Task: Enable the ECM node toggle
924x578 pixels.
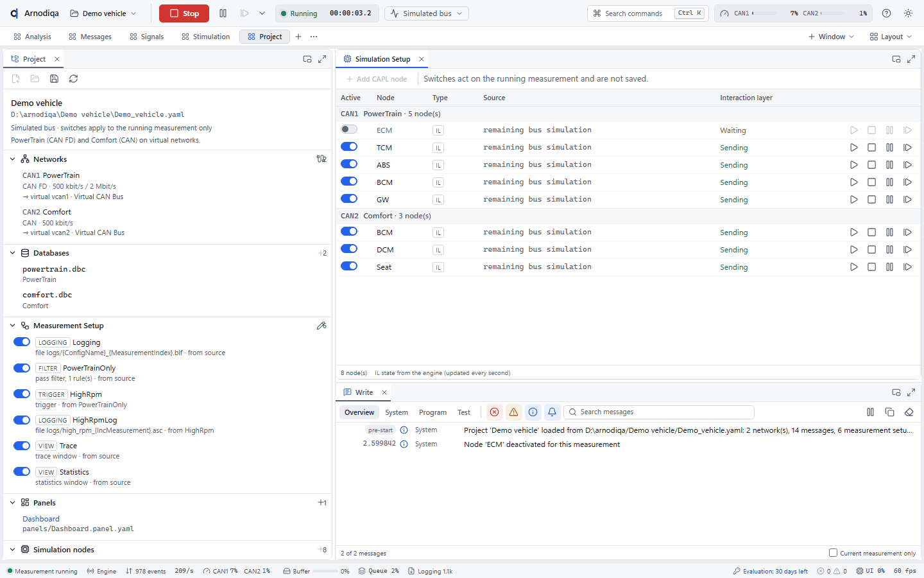Action: tap(349, 129)
